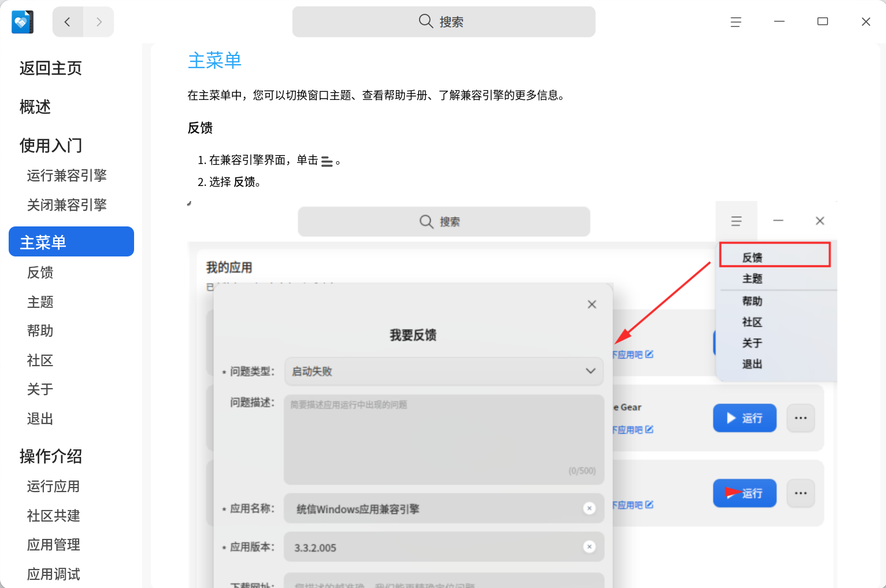Open the title bar hamburger menu
This screenshot has height=588, width=886.
(x=736, y=22)
